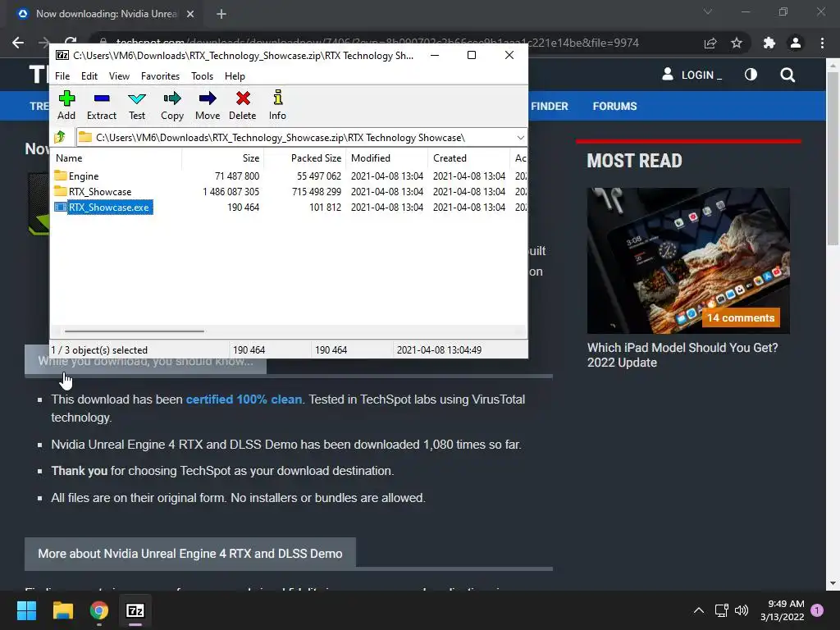
Task: Open Chrome's three-dot menu
Action: point(822,43)
